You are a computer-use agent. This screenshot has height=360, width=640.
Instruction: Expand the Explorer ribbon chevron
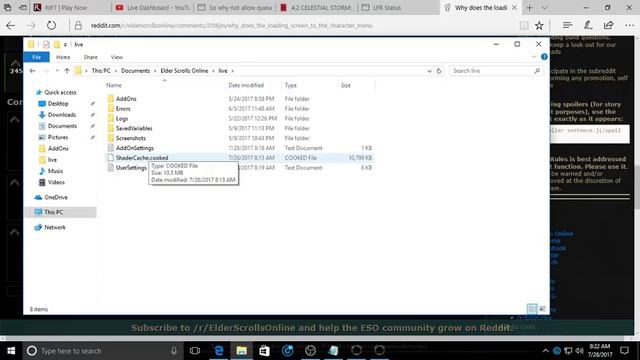click(534, 57)
